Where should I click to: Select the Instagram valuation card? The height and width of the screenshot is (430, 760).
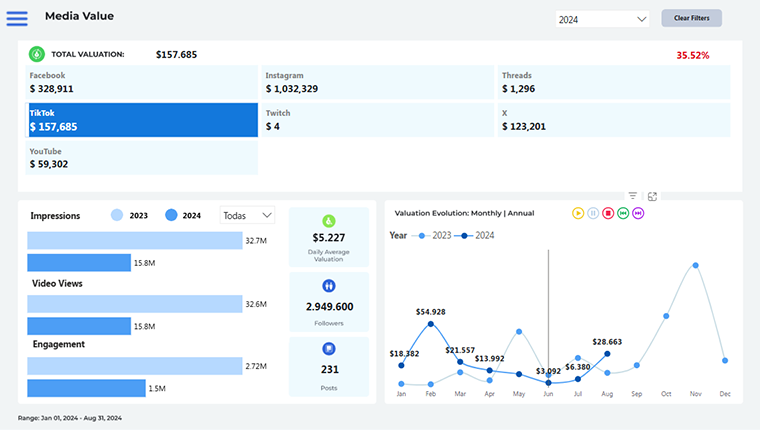click(x=378, y=82)
